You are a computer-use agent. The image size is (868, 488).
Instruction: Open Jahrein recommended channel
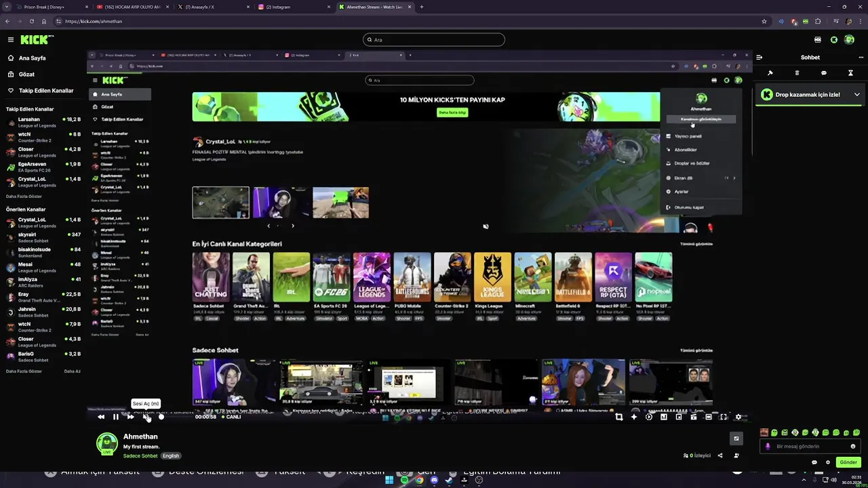click(x=43, y=312)
